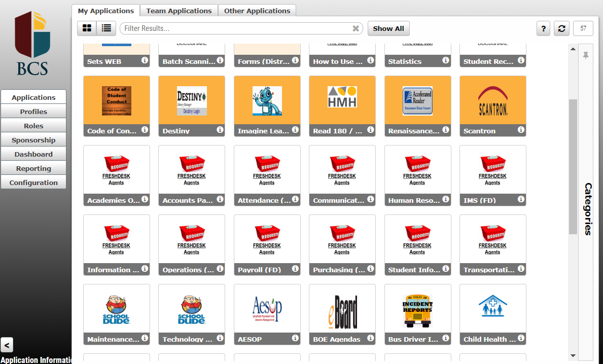Open IMS (FD) Freshdesk tile
603x364 pixels.
(492, 175)
